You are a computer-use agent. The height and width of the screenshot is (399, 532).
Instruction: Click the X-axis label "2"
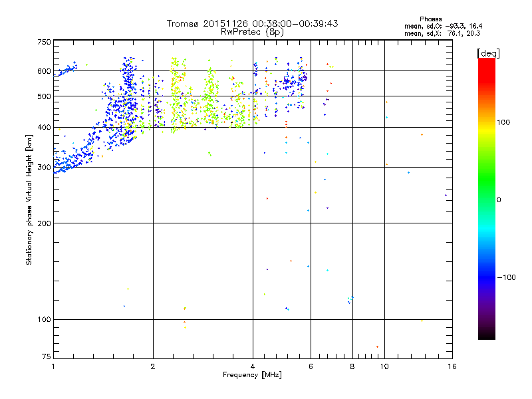153,366
